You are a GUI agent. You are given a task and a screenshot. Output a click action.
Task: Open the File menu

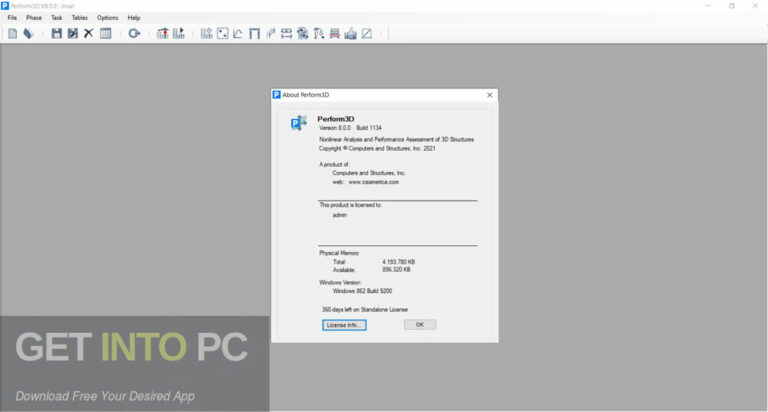pyautogui.click(x=12, y=18)
